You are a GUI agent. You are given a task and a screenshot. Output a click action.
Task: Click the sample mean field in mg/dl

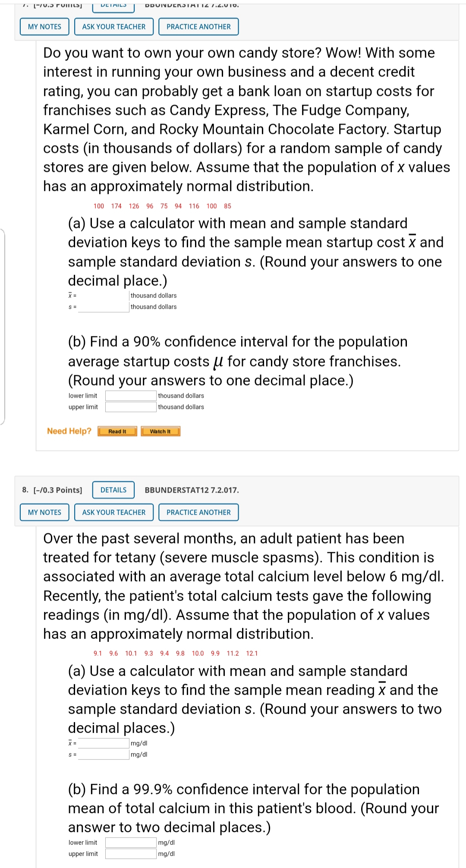[104, 743]
